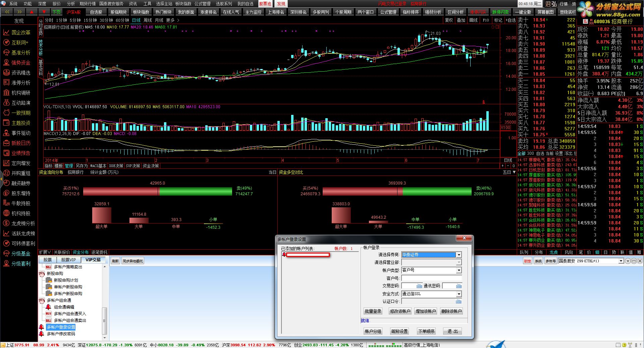Click the 同步异地委托 button
Screen dimensions: 644x348
(x=133, y=261)
